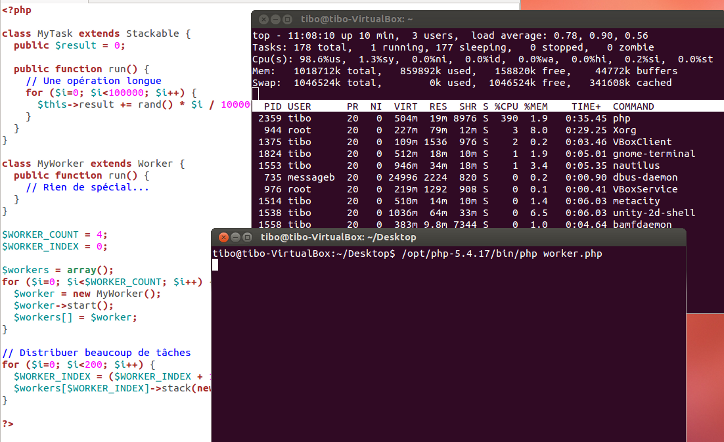Click the worker.php command line
Image resolution: width=724 pixels, height=442 pixels.
click(x=407, y=254)
